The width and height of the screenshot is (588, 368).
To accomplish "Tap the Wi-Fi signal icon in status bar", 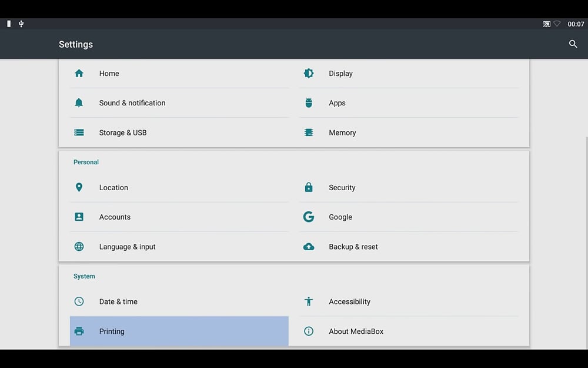I will click(x=557, y=24).
